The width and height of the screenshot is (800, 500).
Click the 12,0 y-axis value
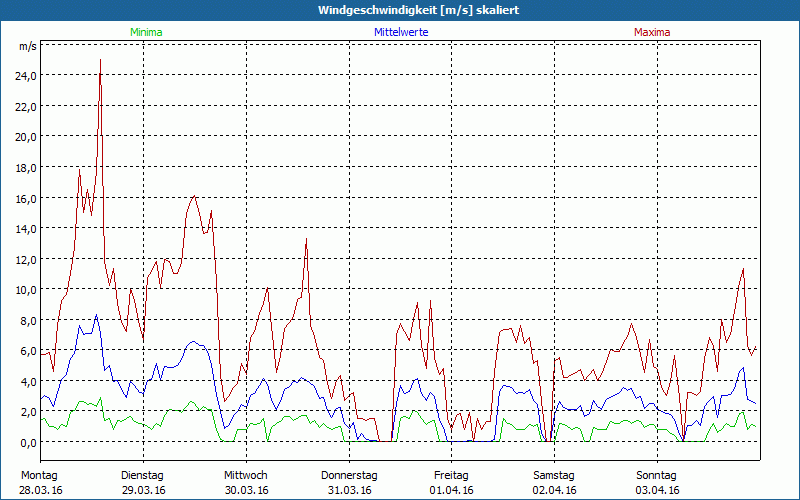point(26,259)
